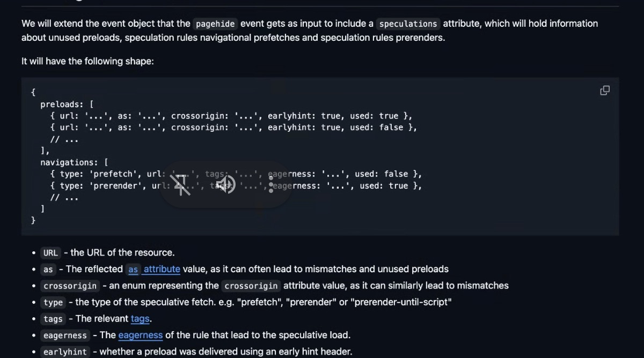Click the "type" bullet code label
This screenshot has width=644, height=358.
coord(53,303)
